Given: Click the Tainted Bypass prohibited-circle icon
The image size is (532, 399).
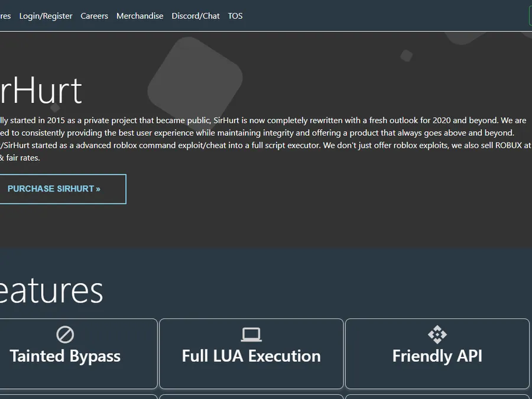Looking at the screenshot, I should (65, 335).
